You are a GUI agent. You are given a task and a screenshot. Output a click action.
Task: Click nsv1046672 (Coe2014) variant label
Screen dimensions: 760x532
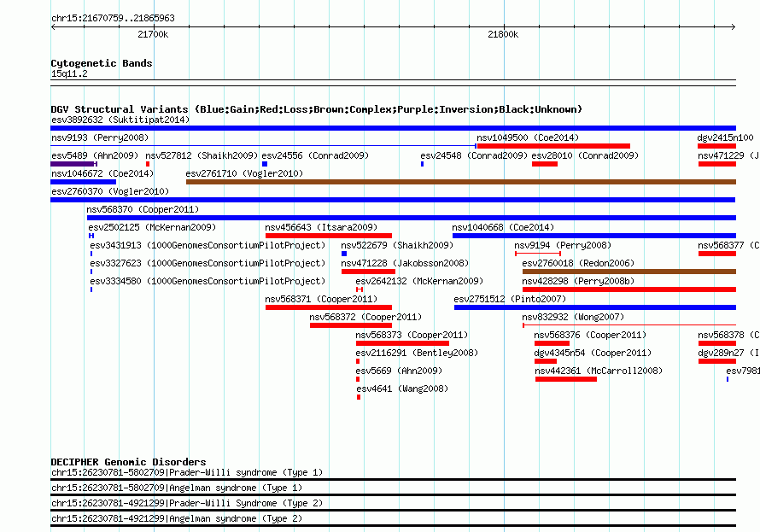coord(102,173)
